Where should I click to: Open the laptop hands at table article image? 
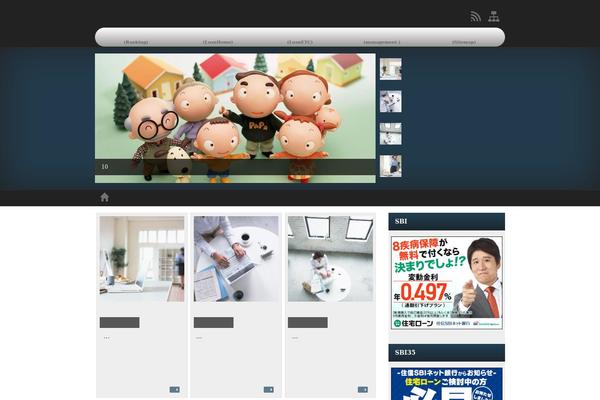(x=236, y=259)
